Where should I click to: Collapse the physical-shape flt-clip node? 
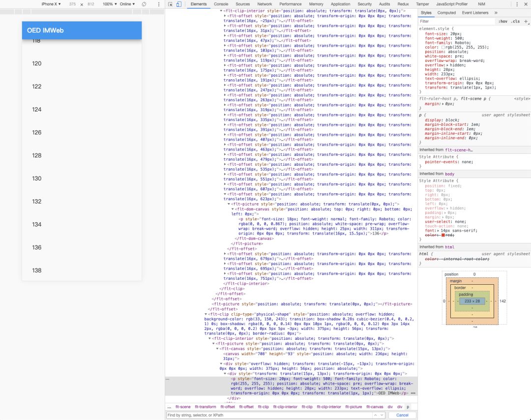click(206, 314)
